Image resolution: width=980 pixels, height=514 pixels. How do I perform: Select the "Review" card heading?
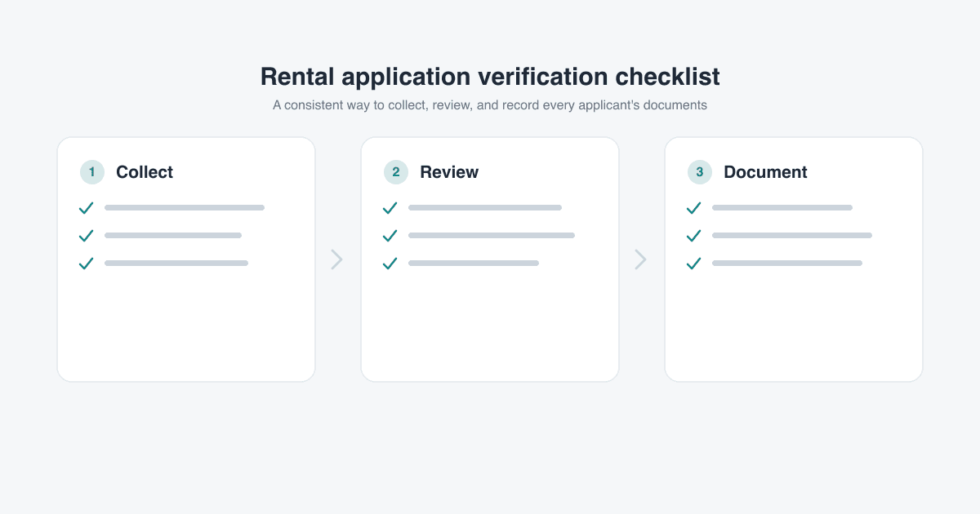point(449,172)
